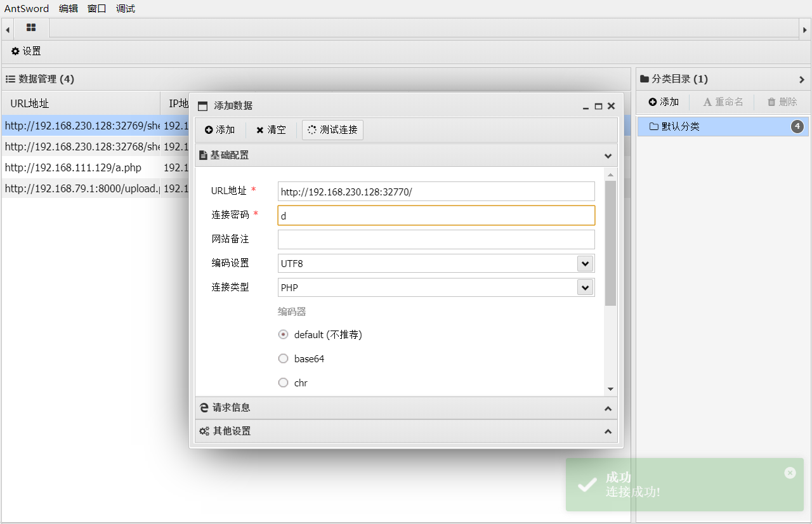812x524 pixels.
Task: Close the 添加数据 dialog
Action: [611, 107]
